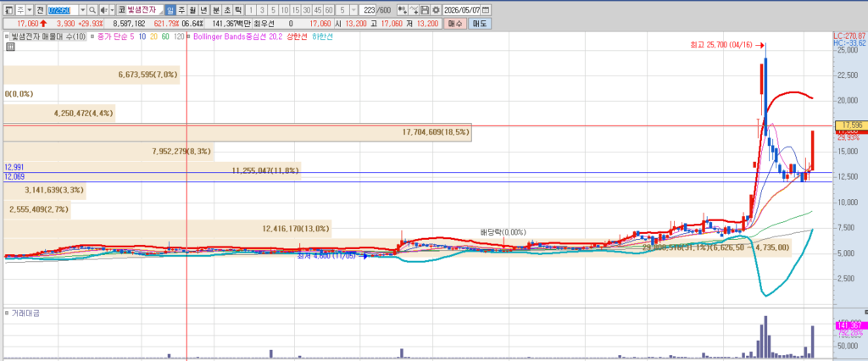Click the 12,416,170(13,0%) volume profile bar

tap(167, 228)
